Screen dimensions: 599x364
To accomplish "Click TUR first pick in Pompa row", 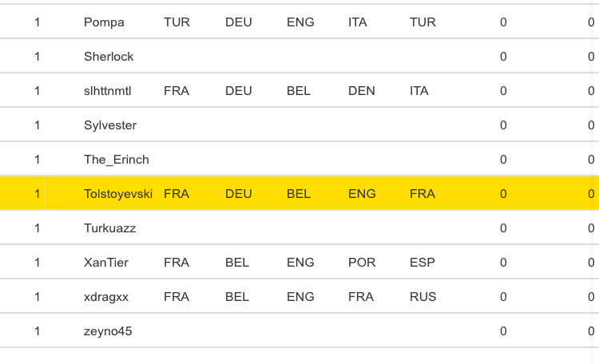I will coord(177,22).
